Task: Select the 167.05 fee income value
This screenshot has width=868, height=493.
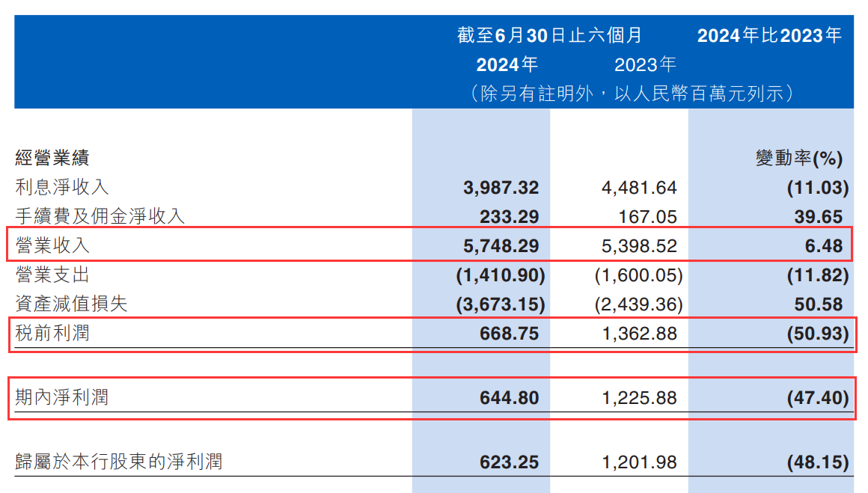Action: tap(649, 217)
